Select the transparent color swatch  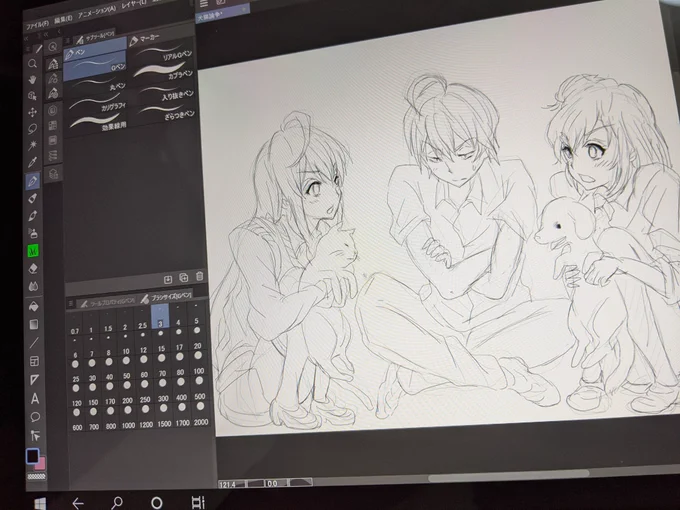pos(36,477)
